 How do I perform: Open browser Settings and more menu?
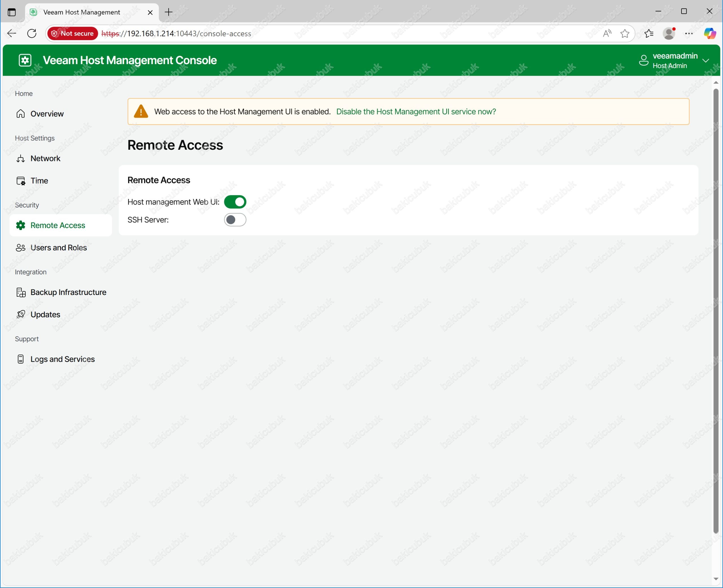click(689, 33)
